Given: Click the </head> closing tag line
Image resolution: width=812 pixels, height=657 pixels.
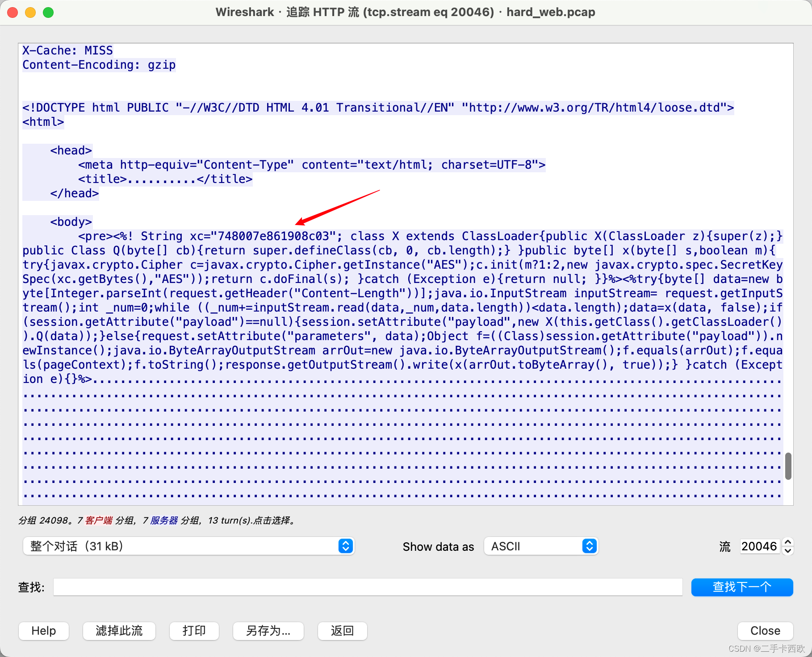Looking at the screenshot, I should 75,193.
